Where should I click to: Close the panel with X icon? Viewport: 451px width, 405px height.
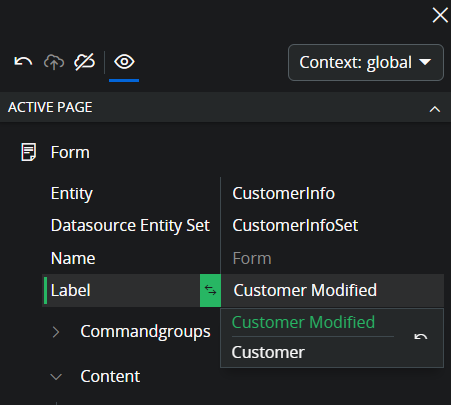[440, 15]
